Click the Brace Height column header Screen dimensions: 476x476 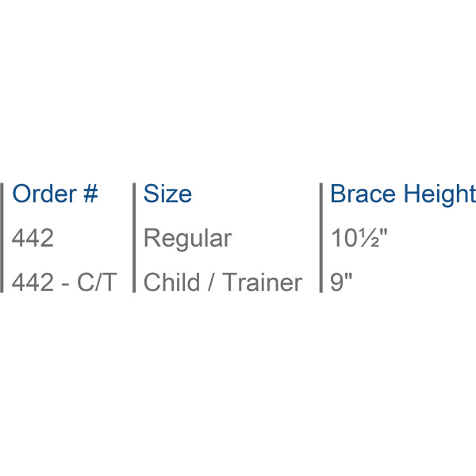coord(403,194)
